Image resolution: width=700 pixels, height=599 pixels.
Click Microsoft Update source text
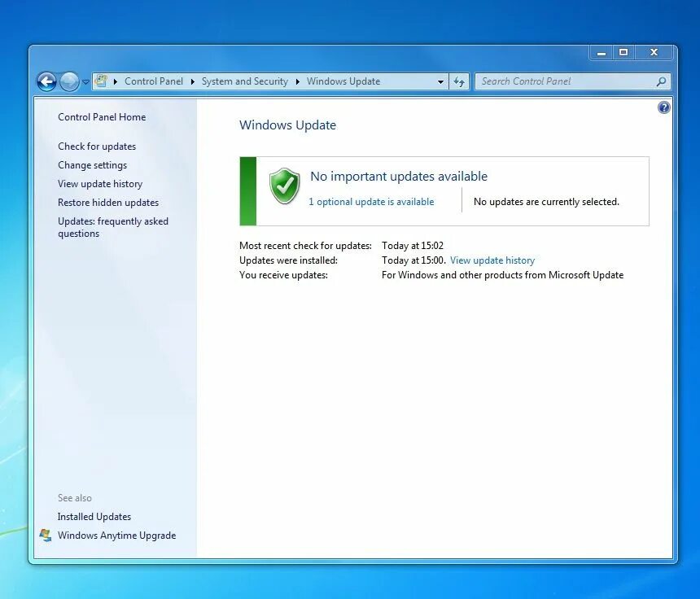pyautogui.click(x=503, y=275)
